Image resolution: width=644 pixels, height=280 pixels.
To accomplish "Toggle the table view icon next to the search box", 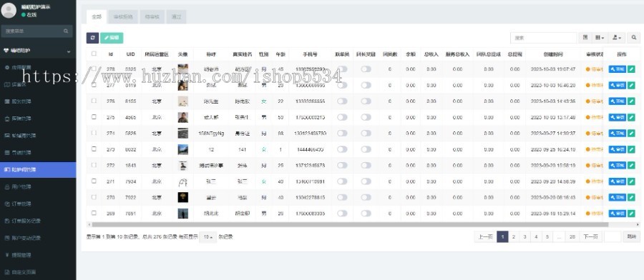I will pos(585,38).
